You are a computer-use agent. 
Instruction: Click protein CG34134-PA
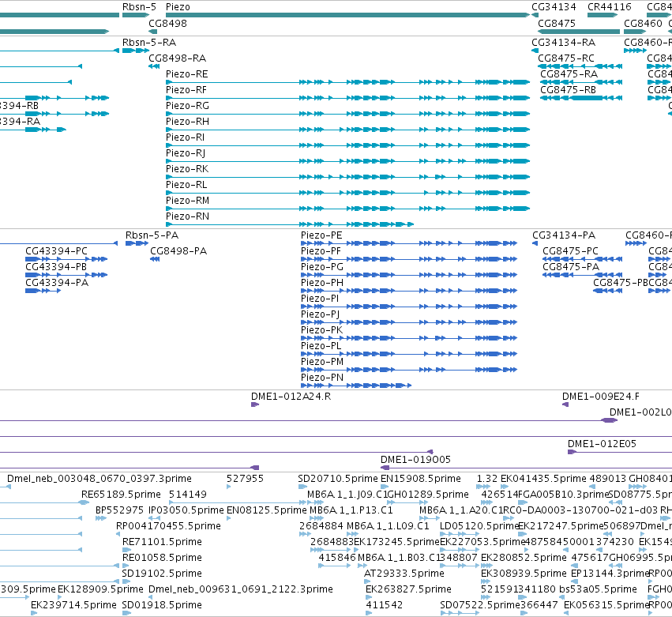coord(564,235)
